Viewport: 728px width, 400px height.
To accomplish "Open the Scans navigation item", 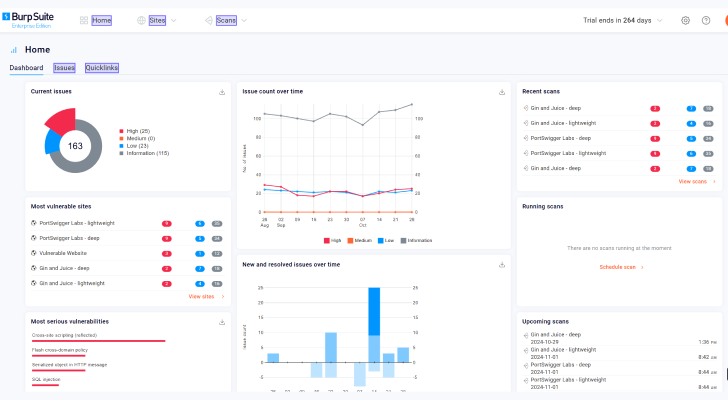I will click(x=226, y=20).
